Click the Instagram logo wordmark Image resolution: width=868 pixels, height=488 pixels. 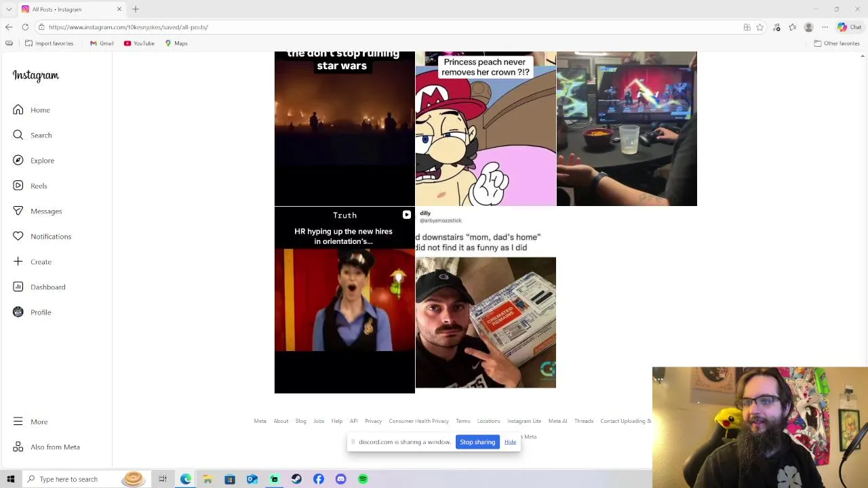point(36,76)
